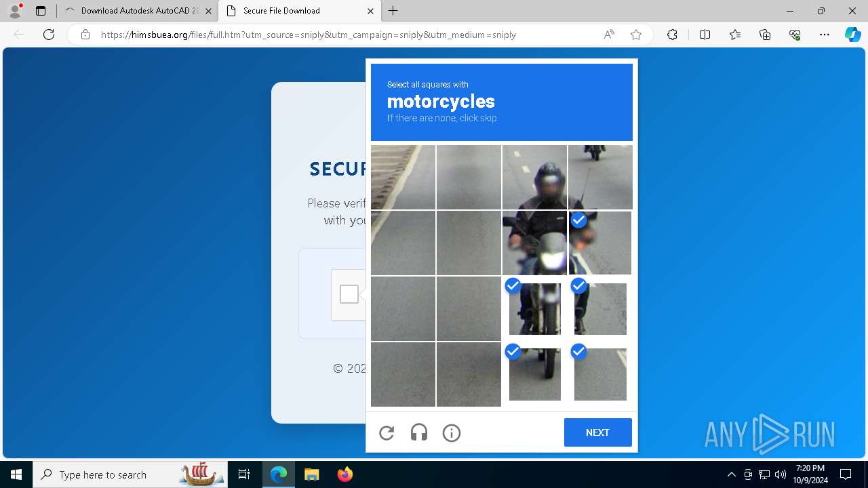
Task: Open volume control tray icon
Action: (x=781, y=474)
